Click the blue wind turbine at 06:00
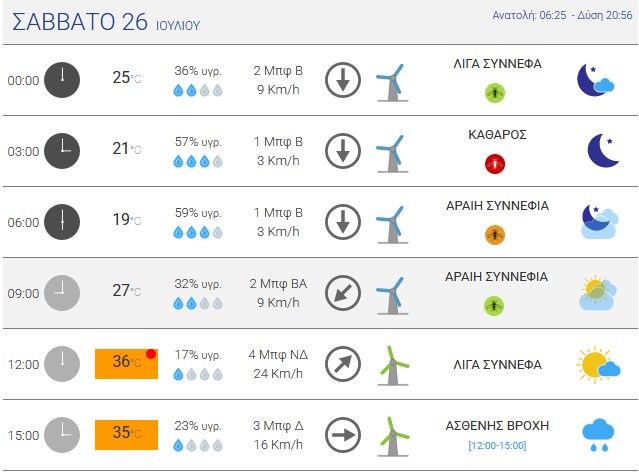The image size is (639, 476). 392,224
